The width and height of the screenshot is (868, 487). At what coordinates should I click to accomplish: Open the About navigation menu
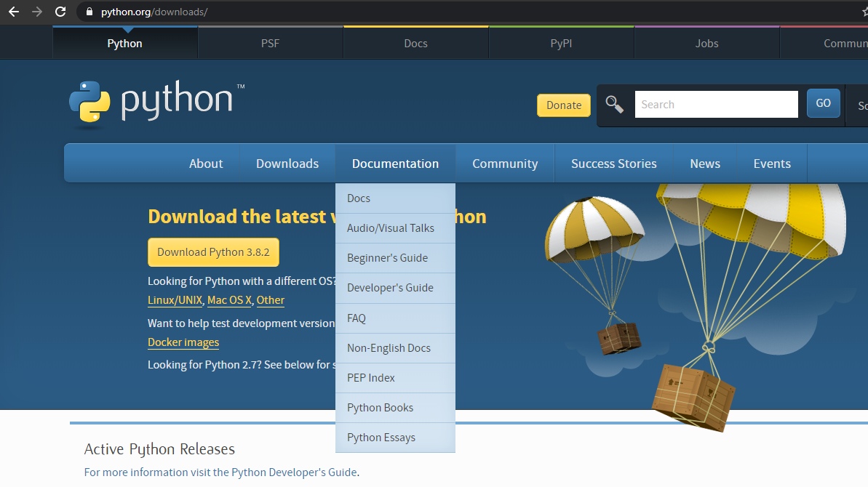[x=205, y=163]
